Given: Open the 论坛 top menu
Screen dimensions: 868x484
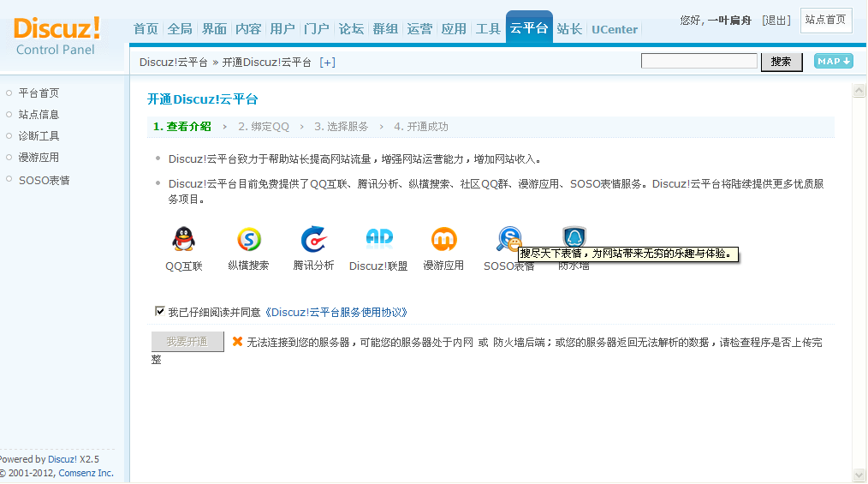Looking at the screenshot, I should (x=351, y=29).
